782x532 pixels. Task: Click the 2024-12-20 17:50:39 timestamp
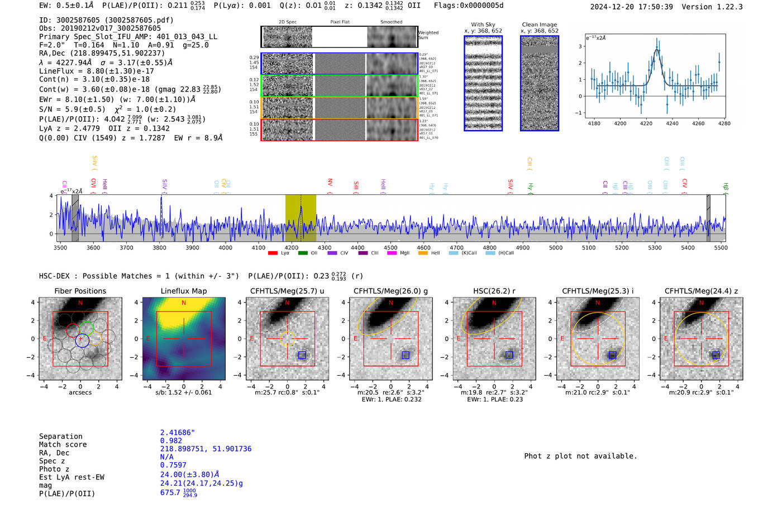tap(631, 7)
